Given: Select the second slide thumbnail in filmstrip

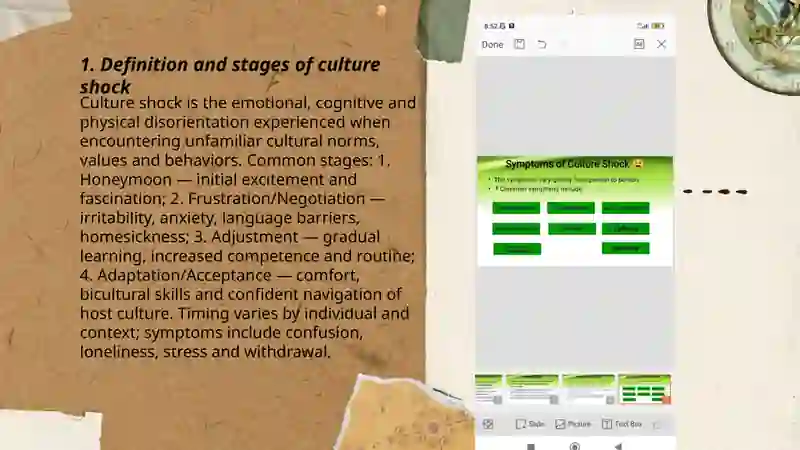Looking at the screenshot, I should (532, 389).
